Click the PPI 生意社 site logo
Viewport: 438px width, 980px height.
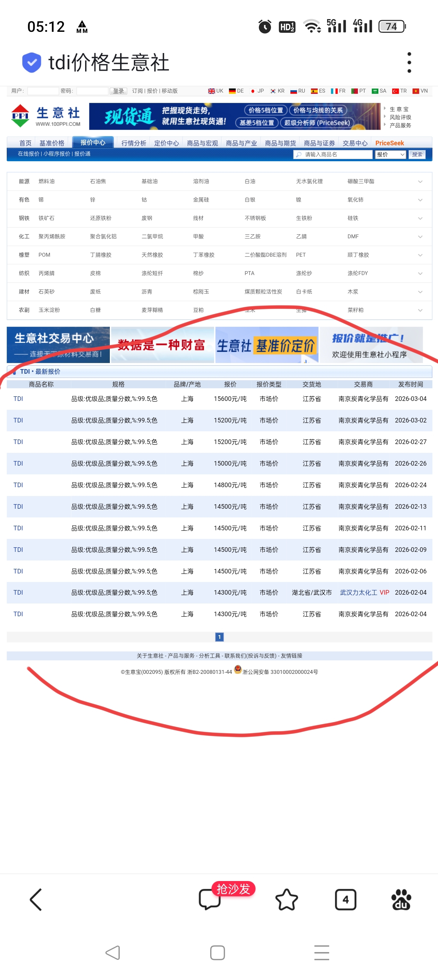pos(46,116)
